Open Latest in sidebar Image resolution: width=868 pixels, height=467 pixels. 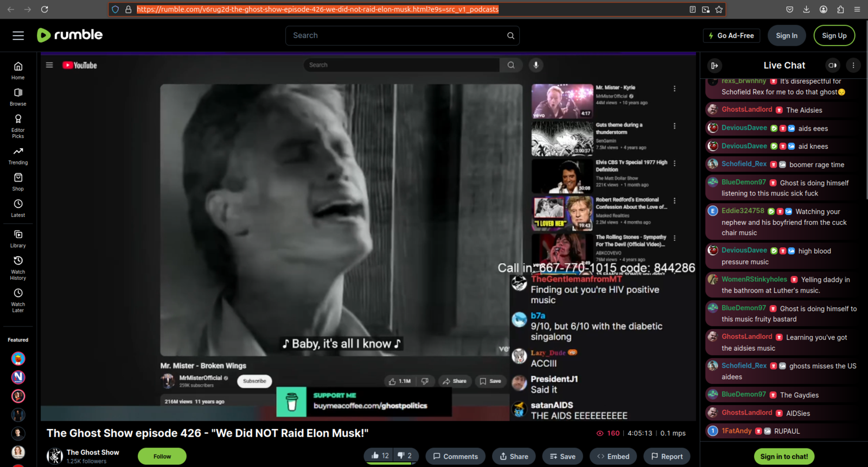point(18,209)
